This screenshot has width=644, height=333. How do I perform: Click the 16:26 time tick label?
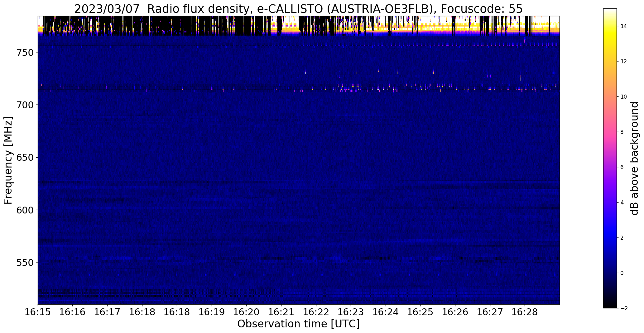pos(455,312)
